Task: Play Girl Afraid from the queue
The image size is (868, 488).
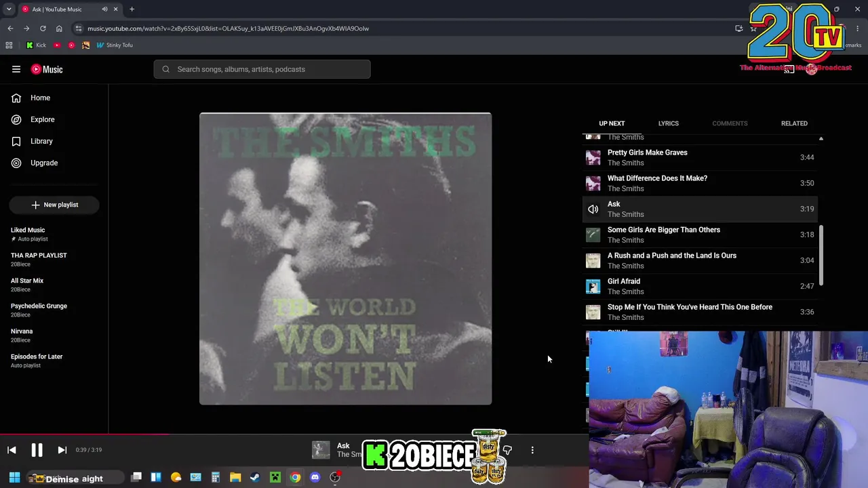Action: coord(700,286)
